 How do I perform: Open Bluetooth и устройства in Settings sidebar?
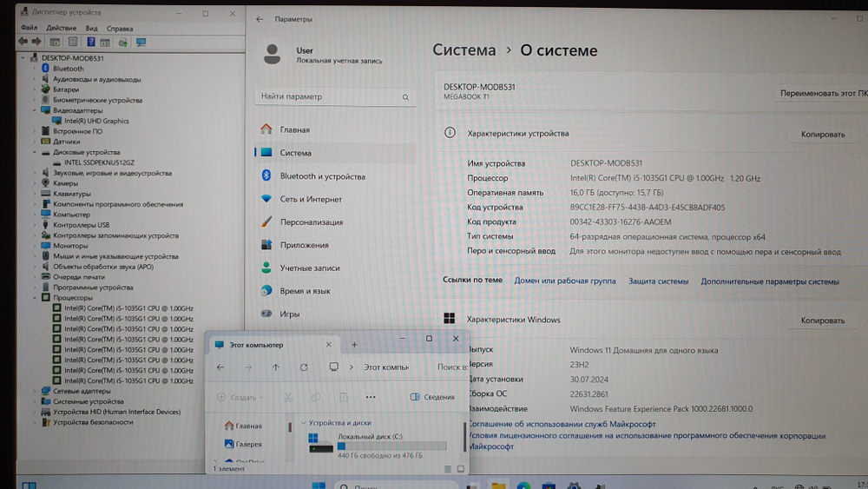[335, 176]
